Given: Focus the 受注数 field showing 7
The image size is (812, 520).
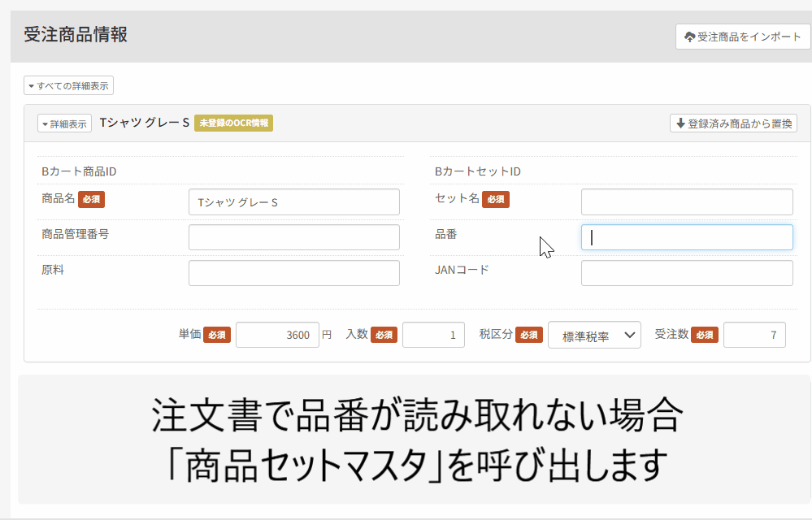Looking at the screenshot, I should pos(754,335).
